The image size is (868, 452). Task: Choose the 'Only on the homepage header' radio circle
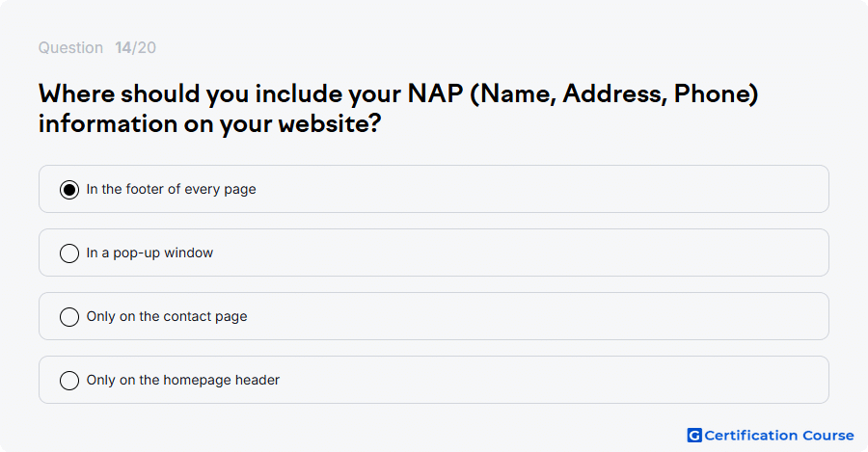click(x=69, y=380)
